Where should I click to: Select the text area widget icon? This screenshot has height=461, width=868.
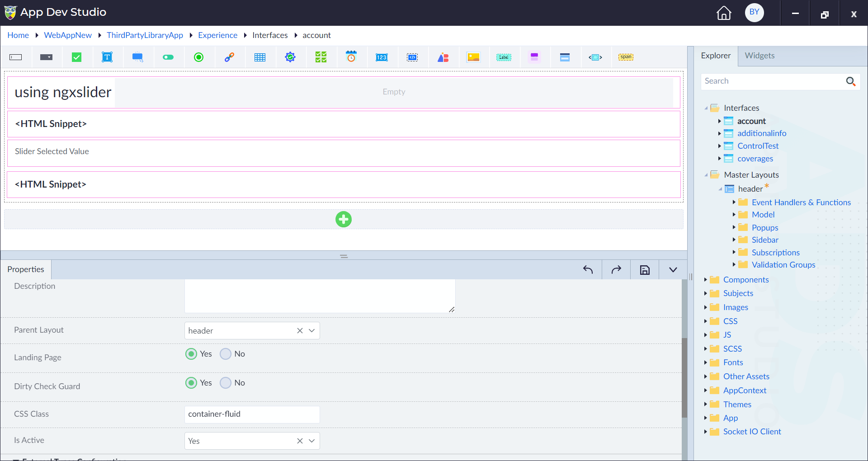(107, 57)
